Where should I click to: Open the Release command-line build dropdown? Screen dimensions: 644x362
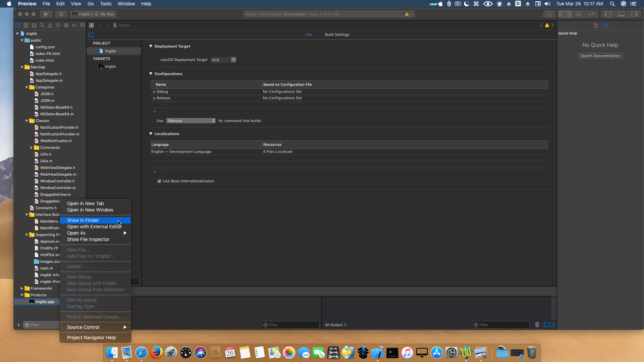pyautogui.click(x=191, y=121)
